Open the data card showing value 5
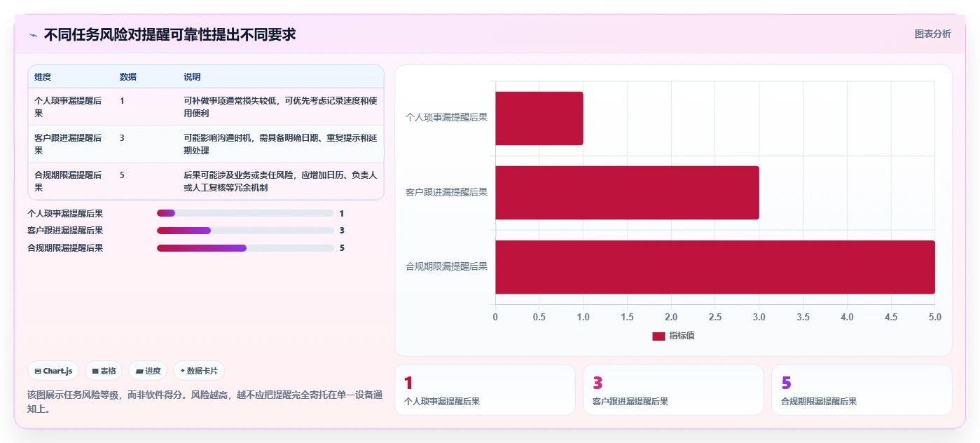980x443 pixels. 862,390
